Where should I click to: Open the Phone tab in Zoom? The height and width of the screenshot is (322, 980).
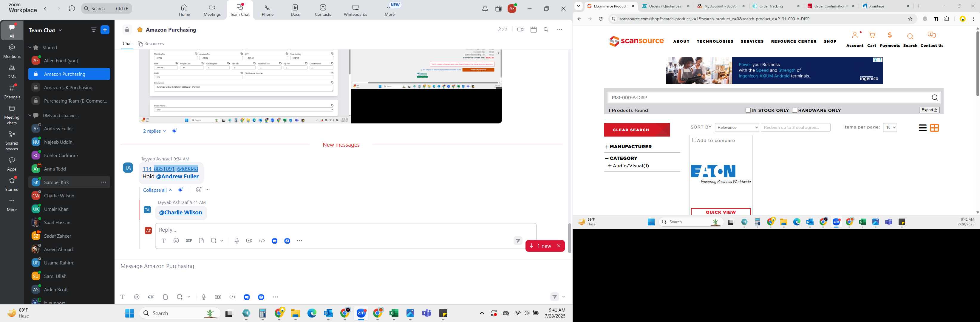(268, 10)
